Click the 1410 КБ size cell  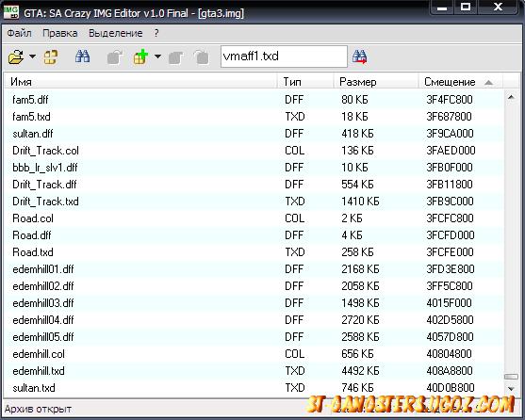[360, 202]
